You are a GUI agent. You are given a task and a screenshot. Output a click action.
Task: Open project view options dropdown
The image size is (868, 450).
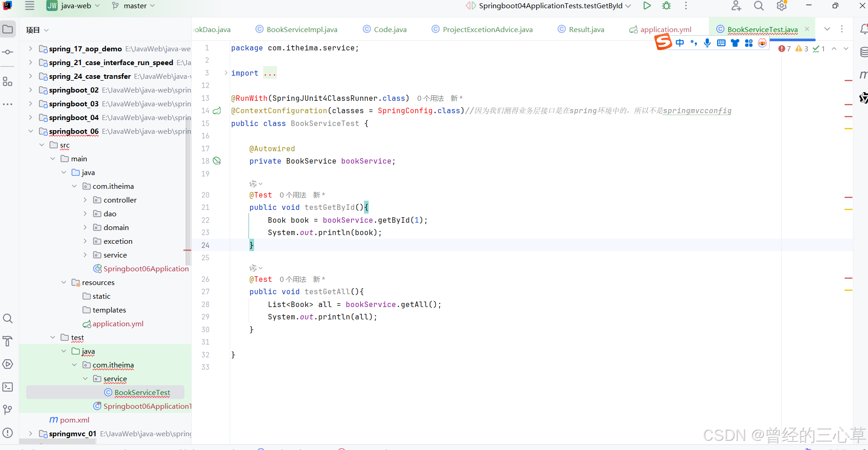coord(46,30)
